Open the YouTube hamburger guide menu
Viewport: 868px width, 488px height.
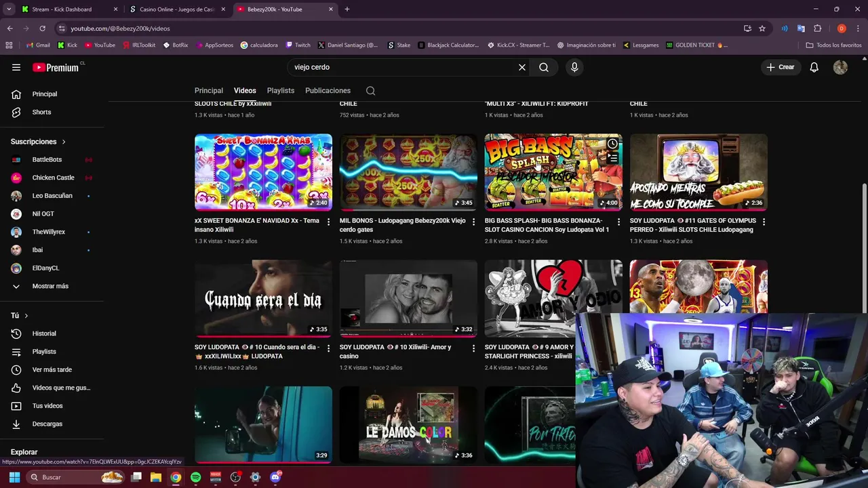[x=16, y=67]
